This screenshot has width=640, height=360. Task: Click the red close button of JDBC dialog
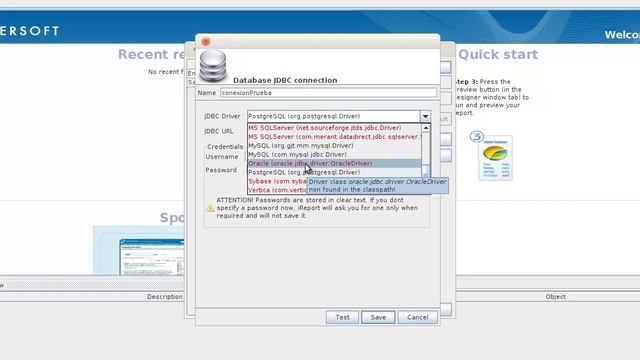206,42
